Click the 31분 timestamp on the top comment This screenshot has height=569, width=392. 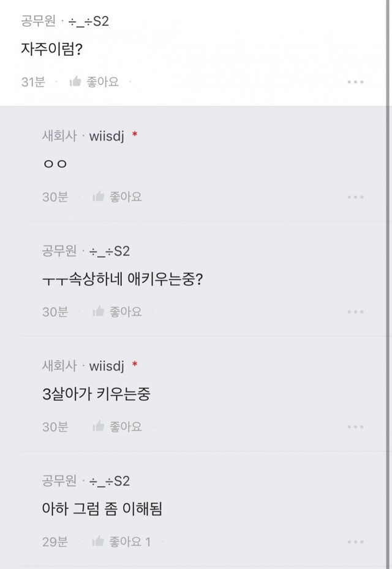pyautogui.click(x=33, y=81)
